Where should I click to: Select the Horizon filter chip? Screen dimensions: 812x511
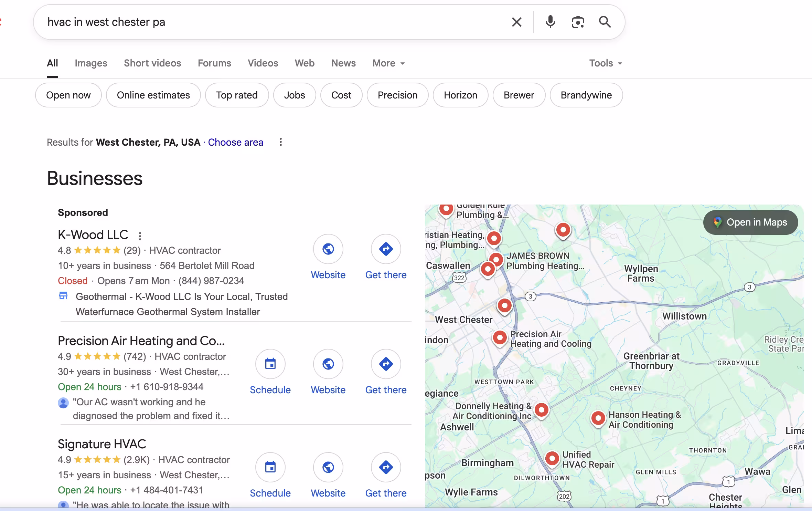point(460,95)
